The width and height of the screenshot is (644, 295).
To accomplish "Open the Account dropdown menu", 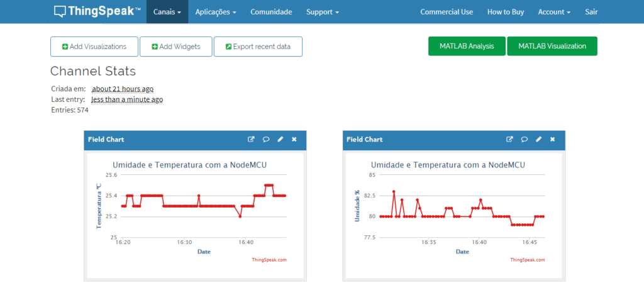I will (x=554, y=12).
